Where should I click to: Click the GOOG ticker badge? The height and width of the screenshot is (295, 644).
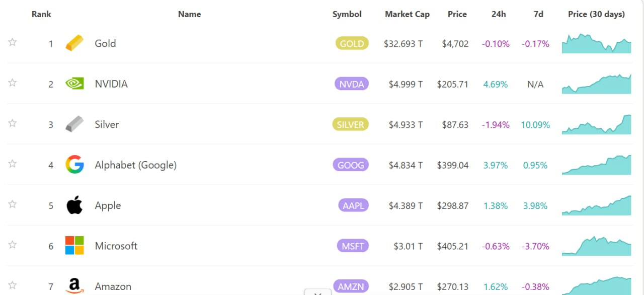(351, 165)
